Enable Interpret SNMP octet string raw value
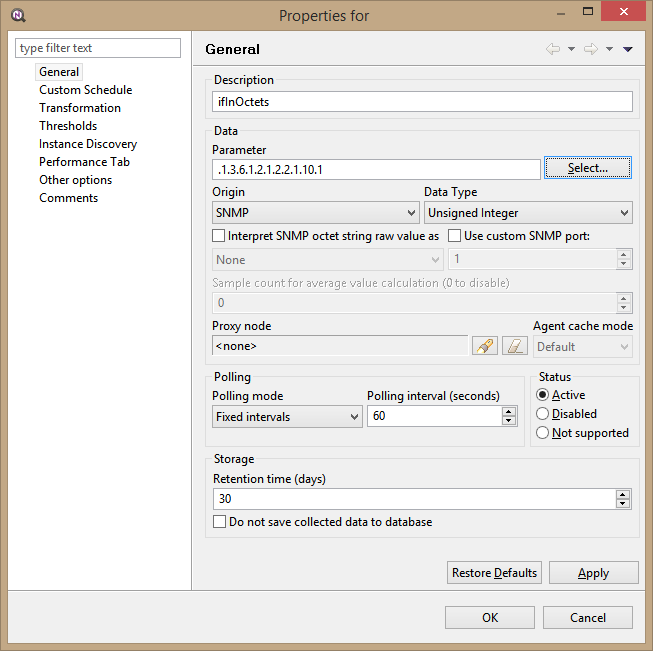653x651 pixels. coord(219,236)
